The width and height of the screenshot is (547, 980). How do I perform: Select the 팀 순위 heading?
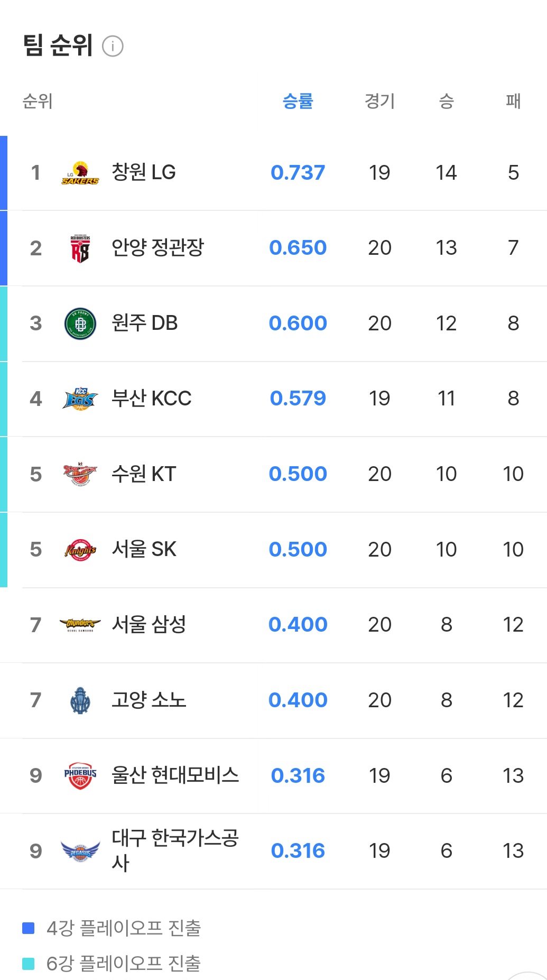click(55, 46)
